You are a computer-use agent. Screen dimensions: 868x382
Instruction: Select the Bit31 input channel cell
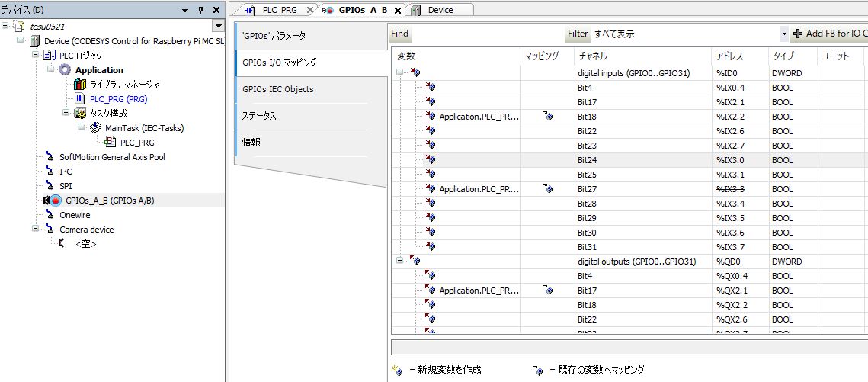643,247
